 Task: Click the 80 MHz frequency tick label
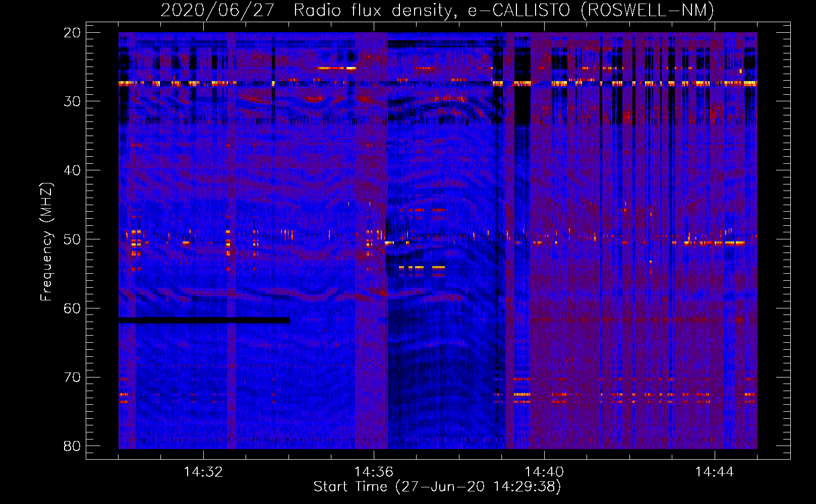click(72, 446)
